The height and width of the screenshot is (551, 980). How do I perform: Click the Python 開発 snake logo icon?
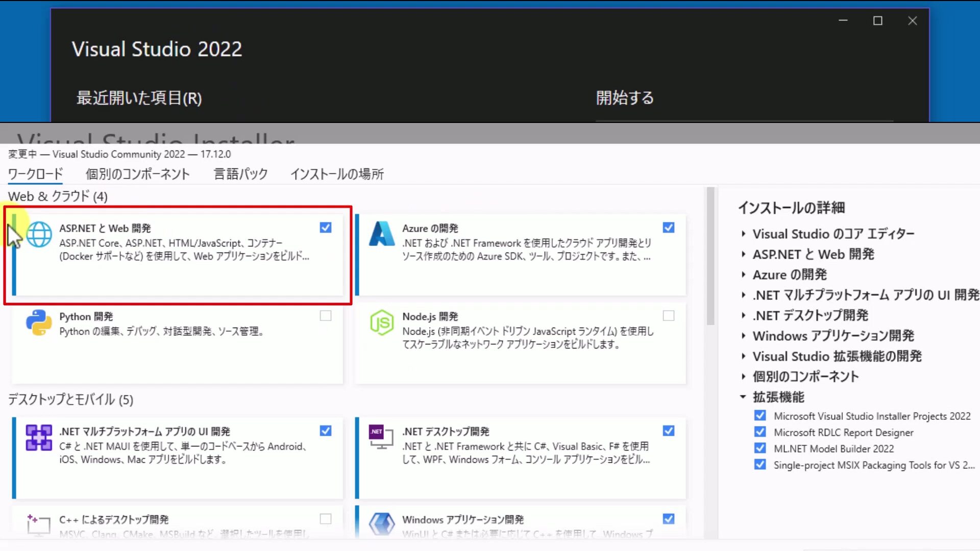(x=39, y=322)
